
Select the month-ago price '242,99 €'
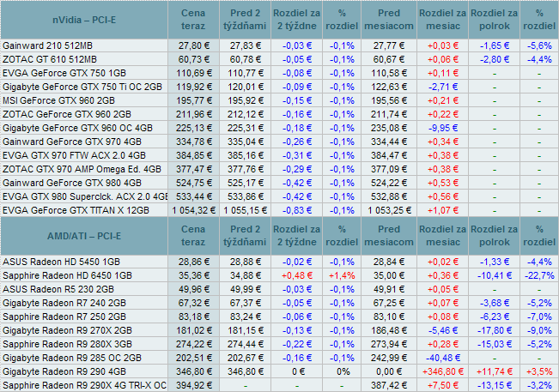tap(389, 358)
